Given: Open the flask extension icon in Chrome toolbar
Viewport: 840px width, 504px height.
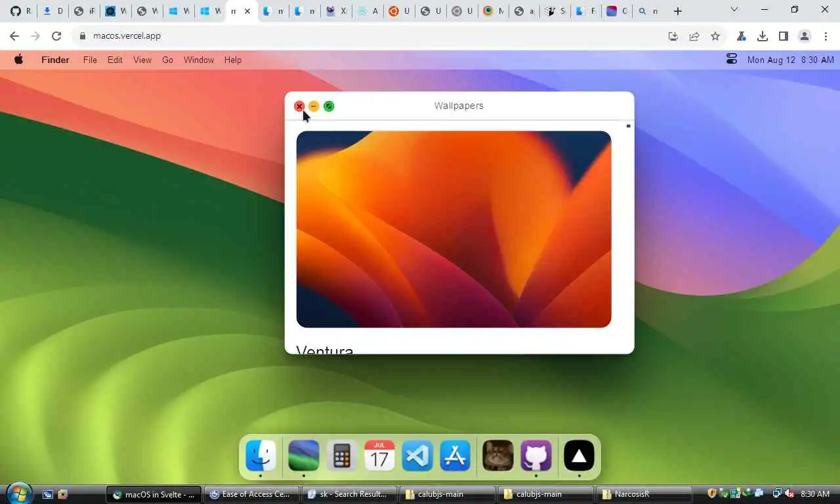Looking at the screenshot, I should click(x=742, y=36).
